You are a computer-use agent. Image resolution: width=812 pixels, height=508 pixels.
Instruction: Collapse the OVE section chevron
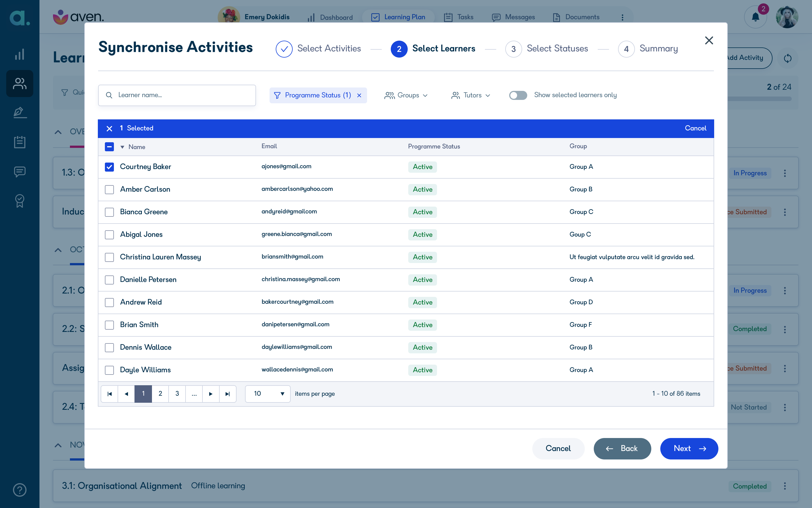click(58, 132)
